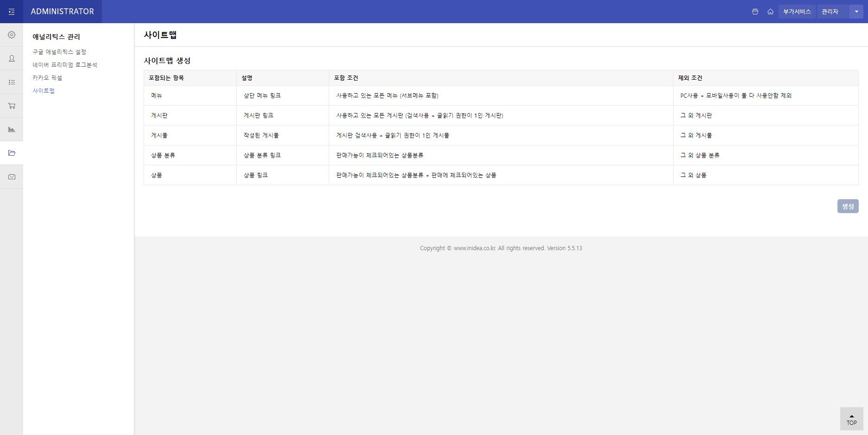This screenshot has height=435, width=868.
Task: Open the list icon in sidebar
Action: (12, 82)
